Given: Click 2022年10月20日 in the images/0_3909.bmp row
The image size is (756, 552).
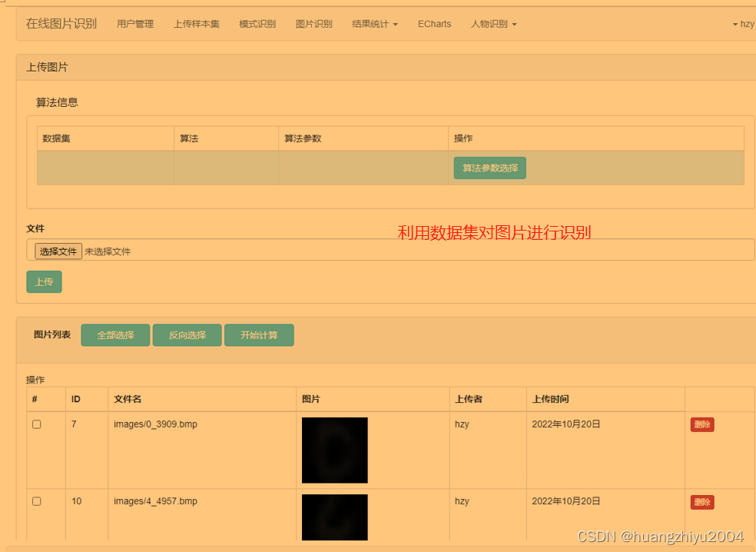Looking at the screenshot, I should tap(565, 424).
